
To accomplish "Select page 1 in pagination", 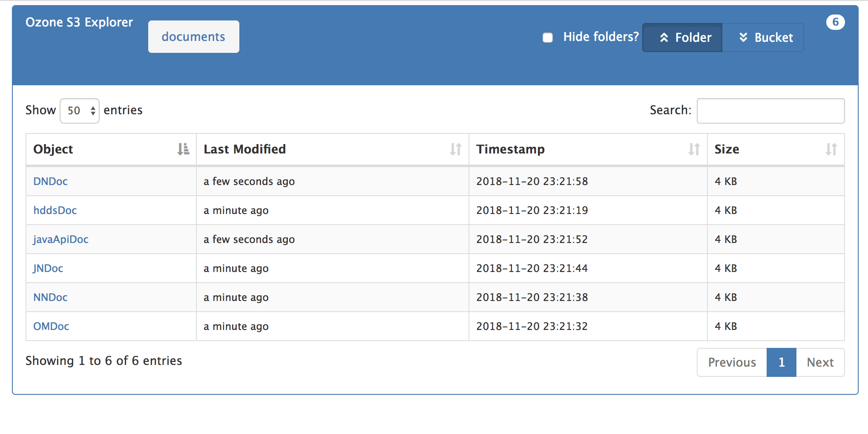I will pyautogui.click(x=781, y=362).
